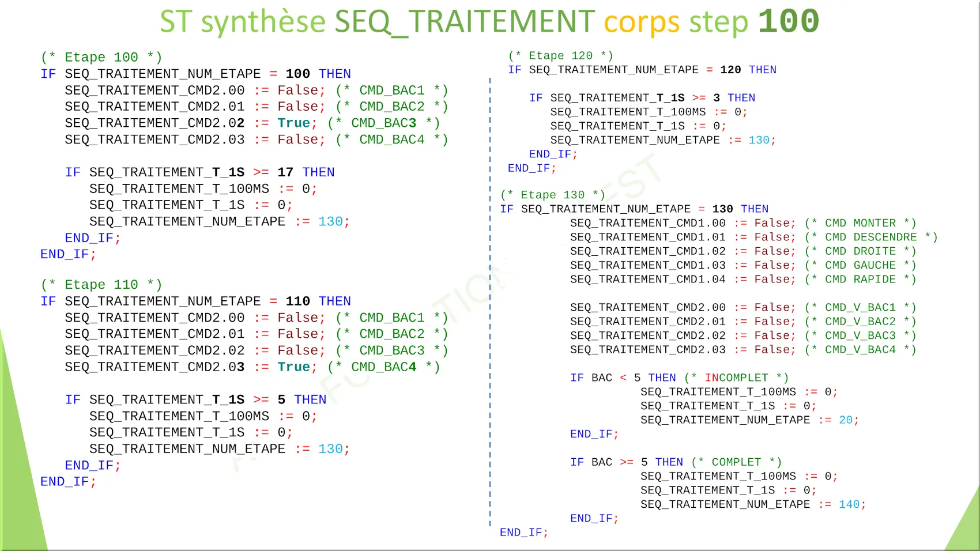Viewport: 980px width, 551px height.
Task: Select 'IF BAC < 5 THEN (* INCOMPLET *)'
Action: (x=679, y=378)
